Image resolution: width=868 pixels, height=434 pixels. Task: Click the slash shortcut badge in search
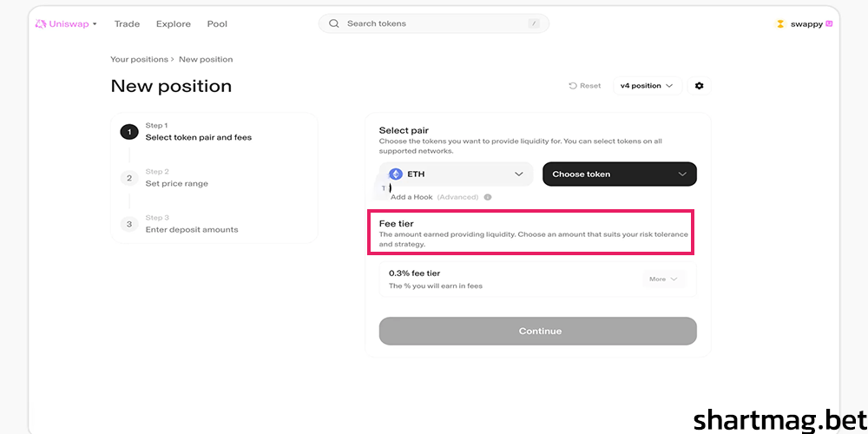tap(533, 23)
